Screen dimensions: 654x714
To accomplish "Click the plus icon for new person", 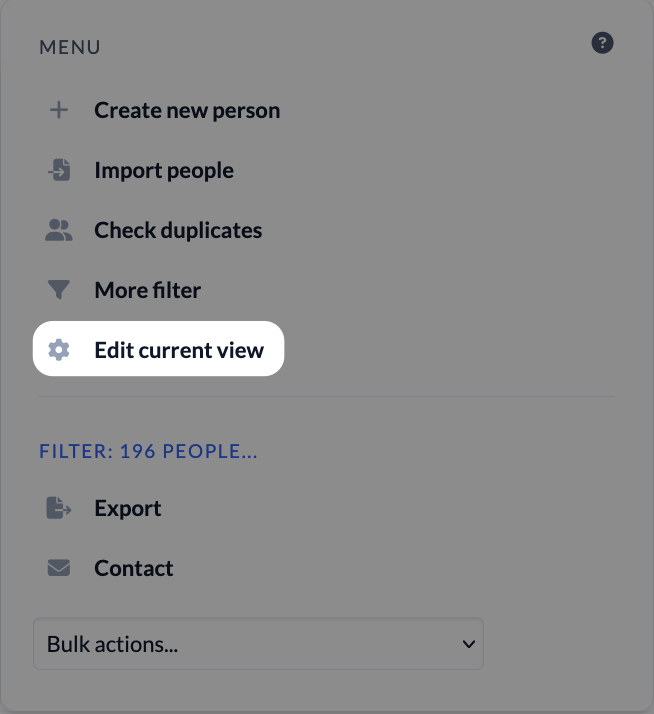I will [59, 110].
